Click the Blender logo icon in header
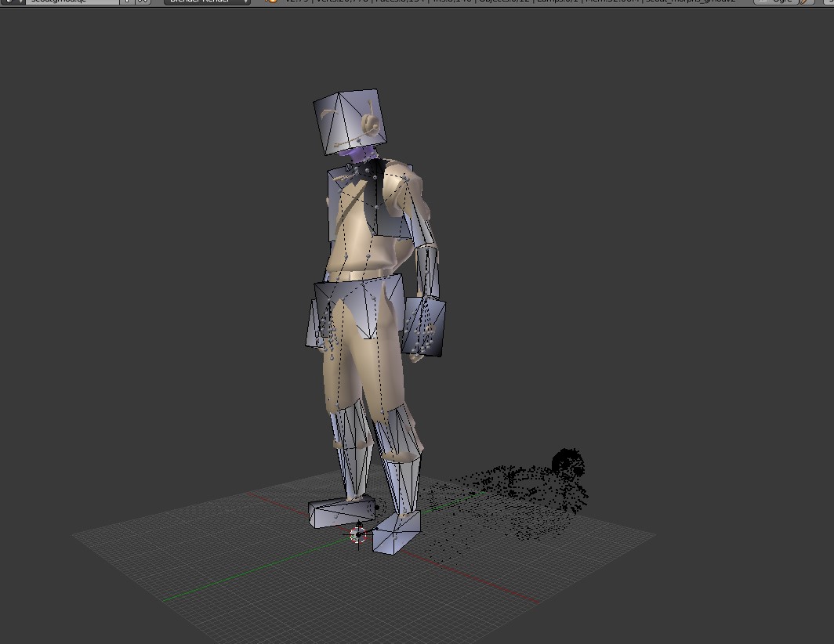Viewport: 834px width, 644px height. pos(271,2)
